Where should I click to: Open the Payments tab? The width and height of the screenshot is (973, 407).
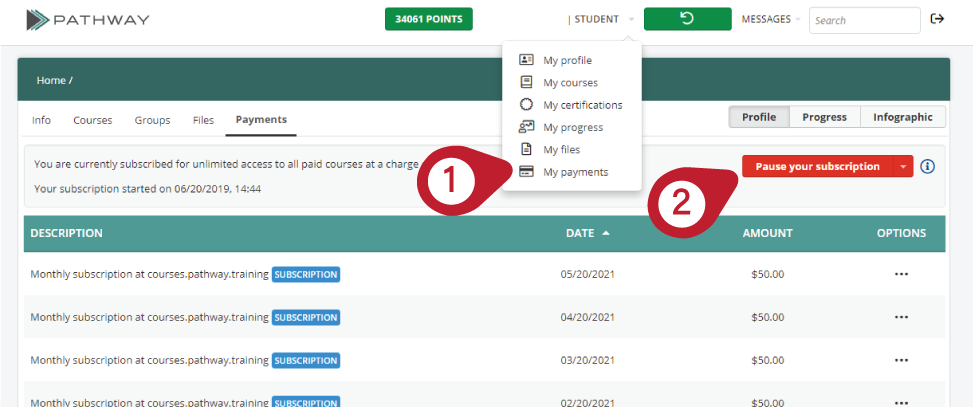click(x=261, y=120)
